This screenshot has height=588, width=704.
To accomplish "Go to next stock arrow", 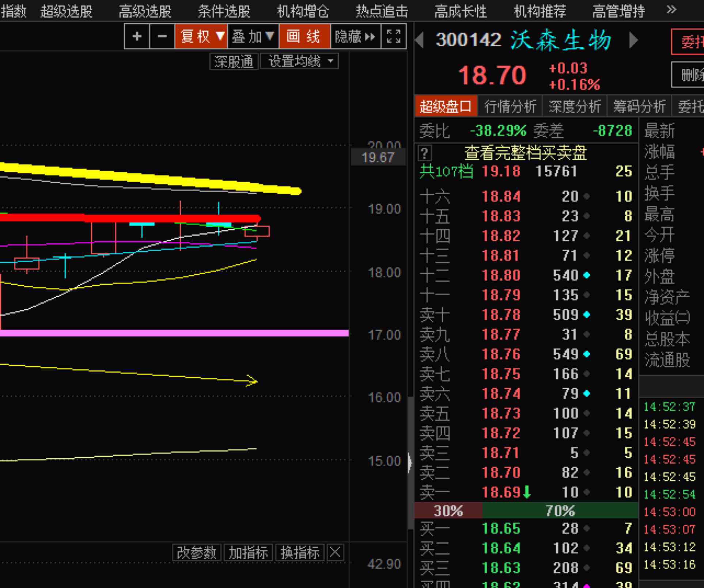I will [634, 40].
